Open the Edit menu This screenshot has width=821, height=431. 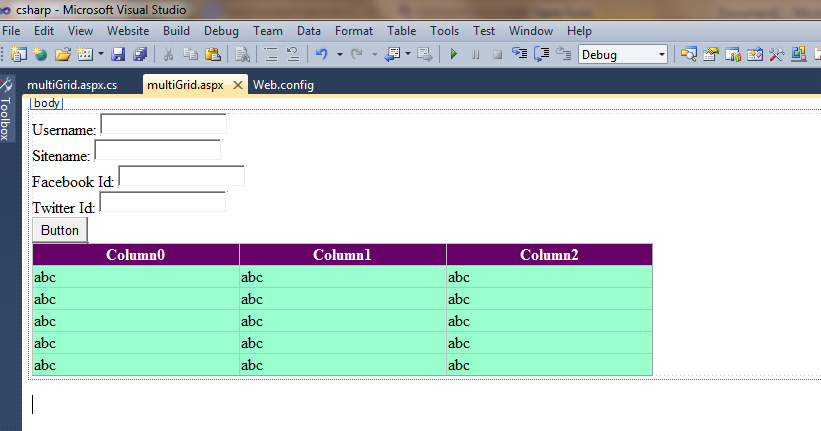click(x=44, y=31)
